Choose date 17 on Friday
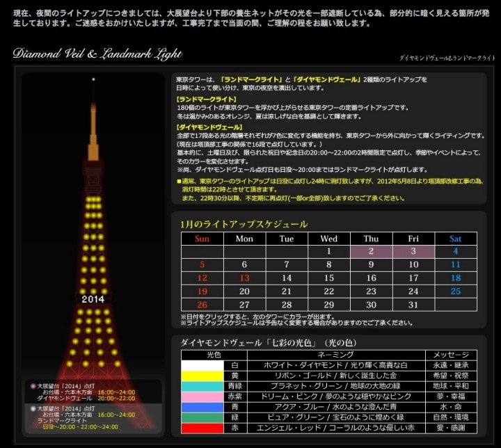This screenshot has height=448, width=501. [413, 278]
